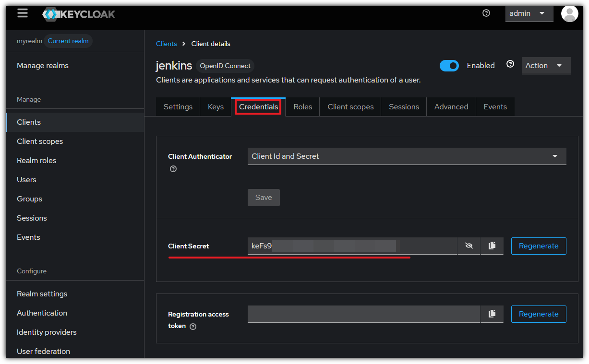Open the hamburger navigation menu
Screen dimensions: 589x364
pos(23,13)
